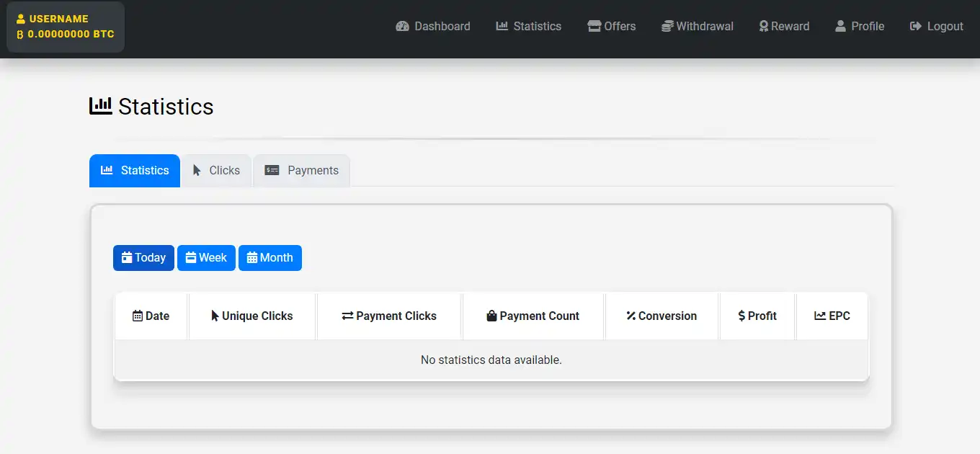
Task: Click the Payment Count column header
Action: tap(533, 316)
